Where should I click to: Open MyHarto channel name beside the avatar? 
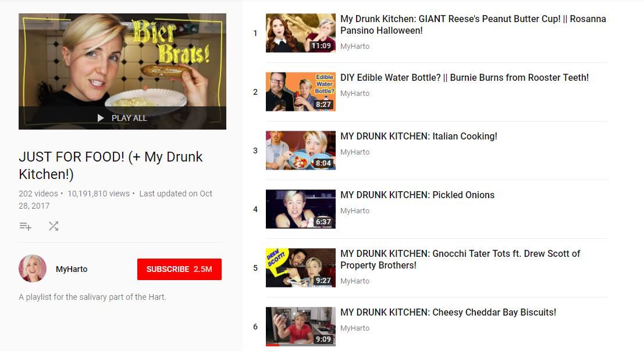click(x=72, y=269)
